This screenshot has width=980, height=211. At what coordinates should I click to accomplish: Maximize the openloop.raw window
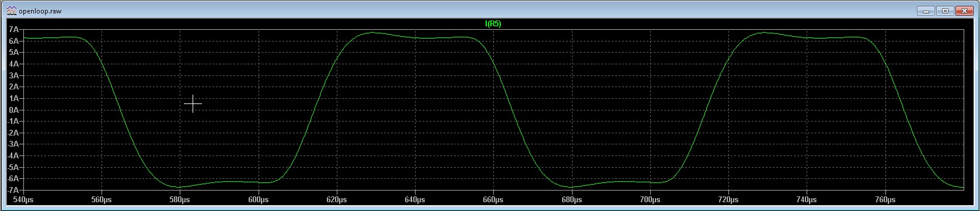point(946,11)
